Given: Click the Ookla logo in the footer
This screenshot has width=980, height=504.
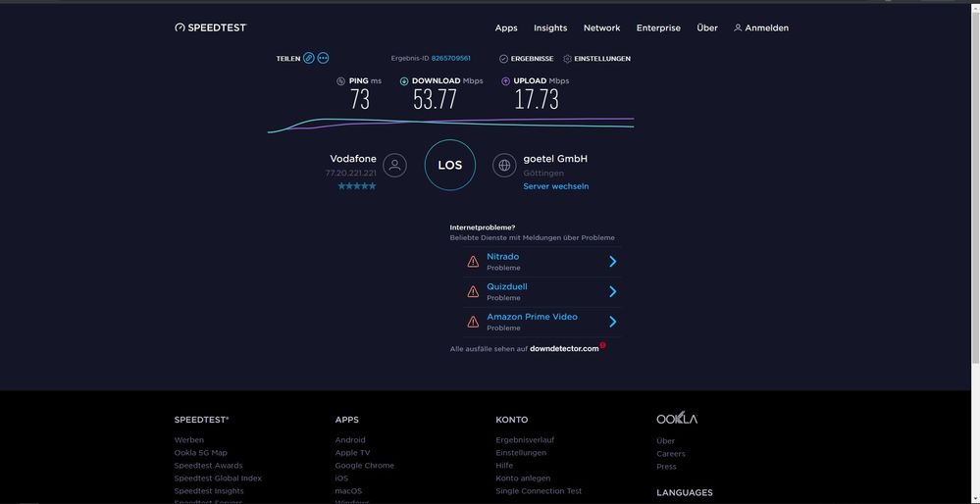Looking at the screenshot, I should point(677,419).
